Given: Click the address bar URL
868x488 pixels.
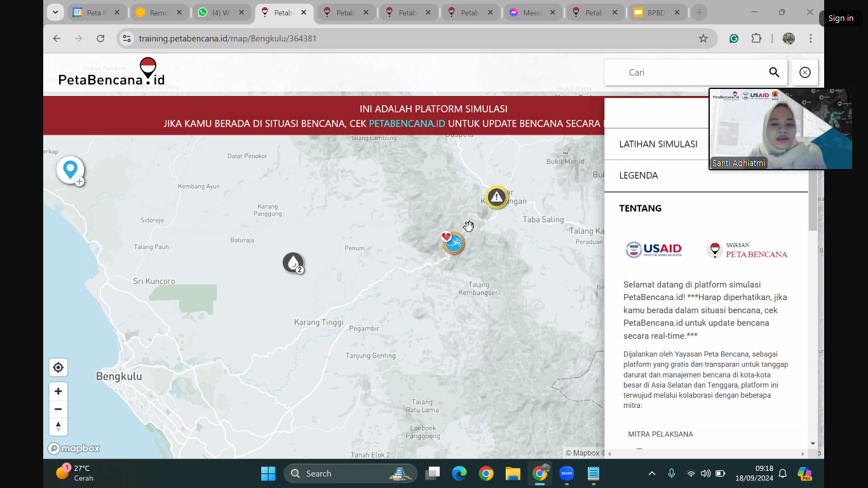Looking at the screenshot, I should (228, 38).
